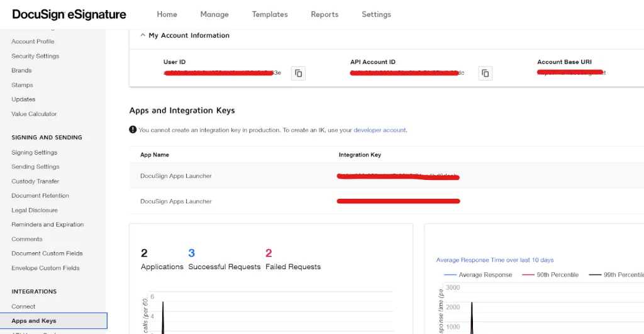Viewport: 644px width, 334px height.
Task: Open the Home menu
Action: [167, 14]
